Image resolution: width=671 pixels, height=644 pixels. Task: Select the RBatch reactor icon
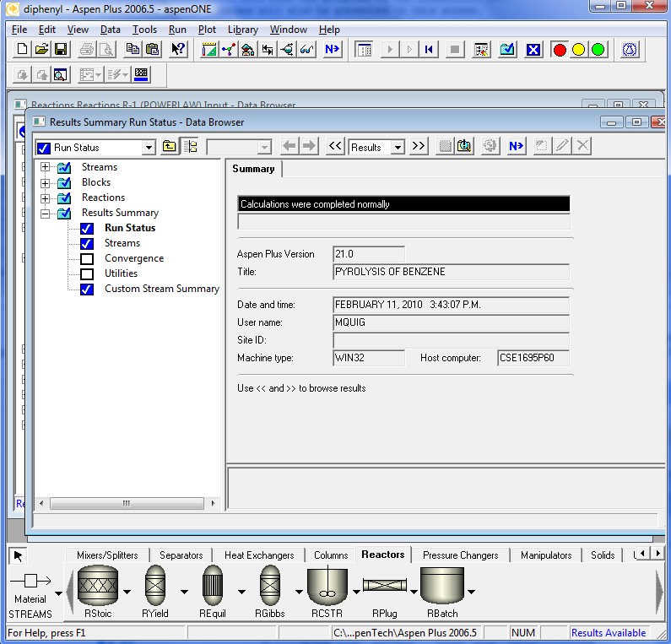coord(443,585)
